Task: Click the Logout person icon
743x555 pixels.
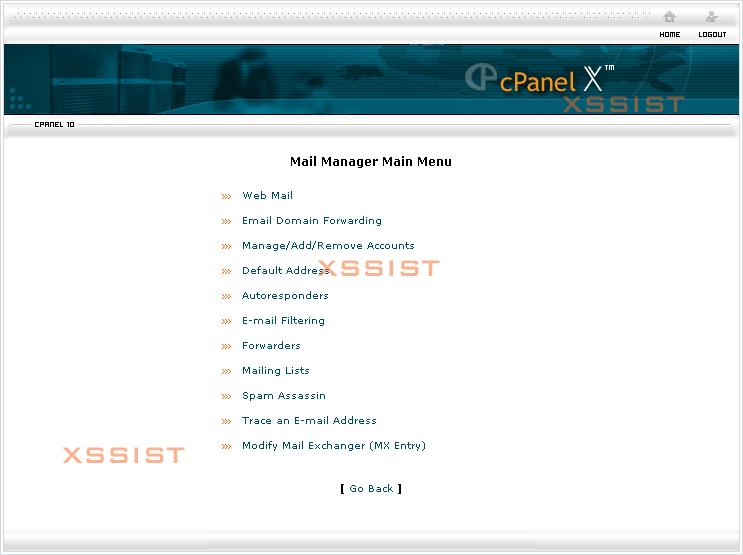Action: (711, 17)
